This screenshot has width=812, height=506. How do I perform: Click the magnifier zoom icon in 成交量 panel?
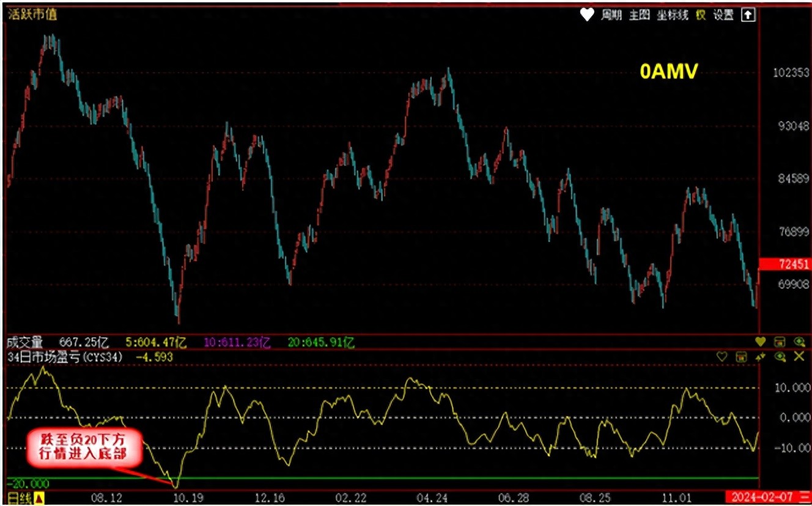click(x=799, y=342)
